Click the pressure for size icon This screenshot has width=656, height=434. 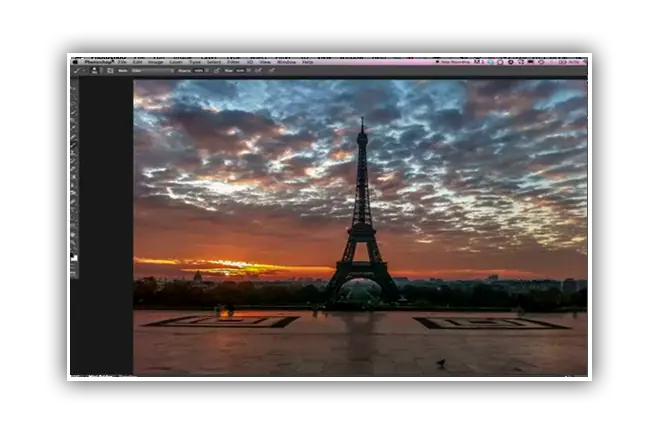(271, 71)
